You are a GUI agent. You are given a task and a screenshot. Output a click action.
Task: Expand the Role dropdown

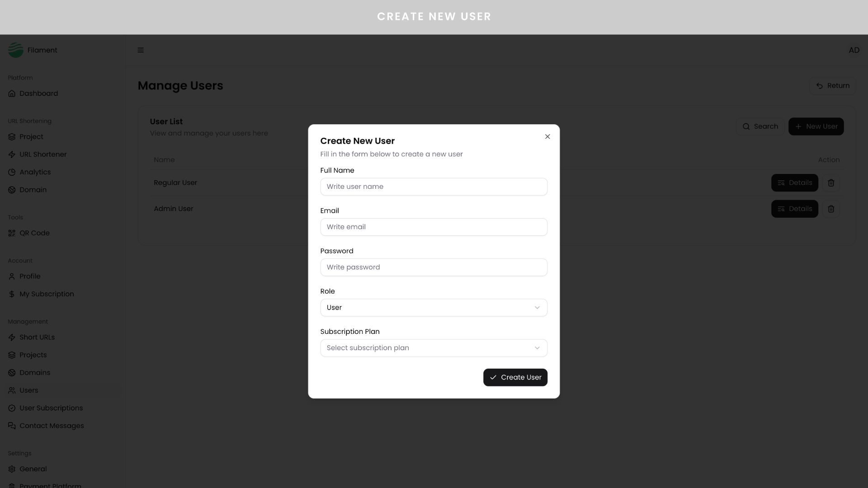(x=434, y=308)
